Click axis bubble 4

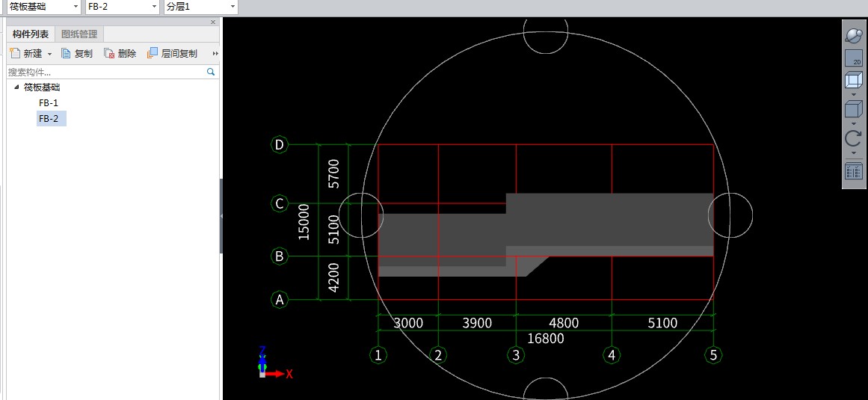(612, 355)
